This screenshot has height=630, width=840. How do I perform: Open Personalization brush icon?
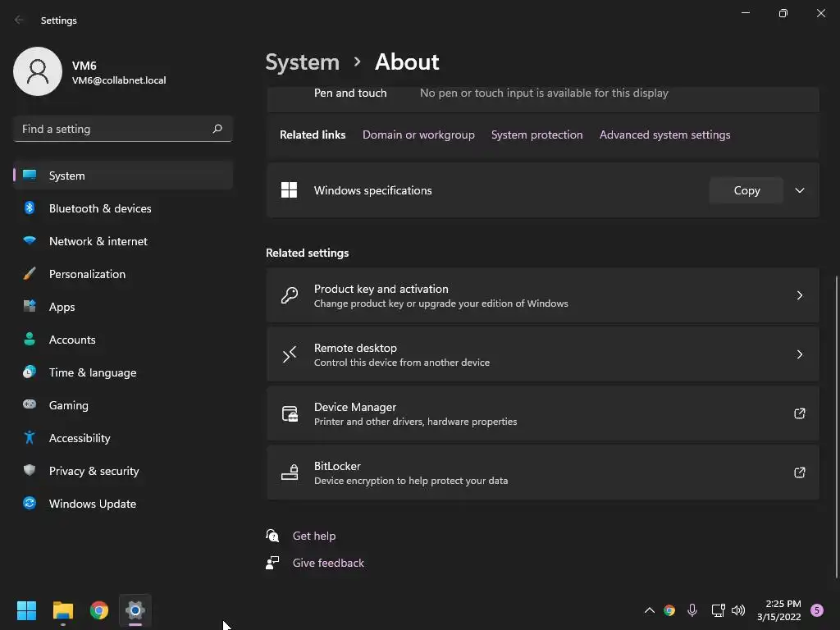click(x=30, y=274)
